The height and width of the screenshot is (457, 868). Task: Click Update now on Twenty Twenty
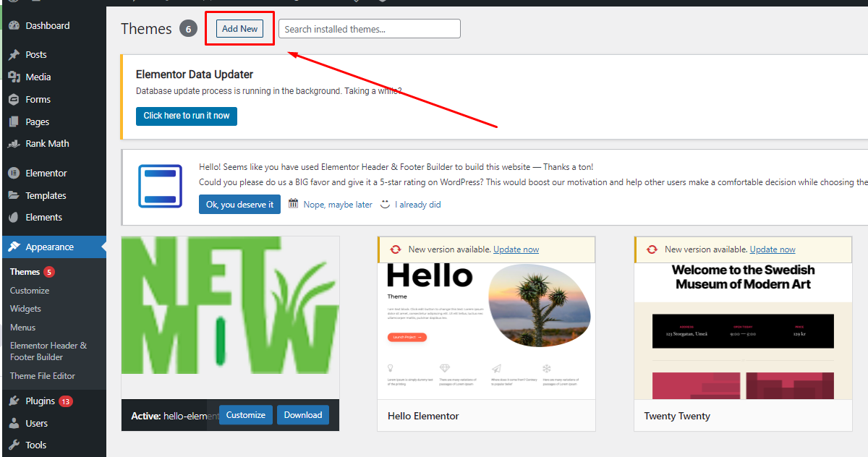click(x=773, y=249)
